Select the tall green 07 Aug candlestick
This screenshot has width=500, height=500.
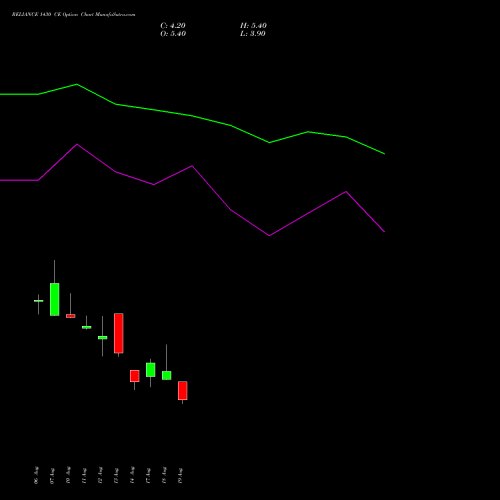55,299
